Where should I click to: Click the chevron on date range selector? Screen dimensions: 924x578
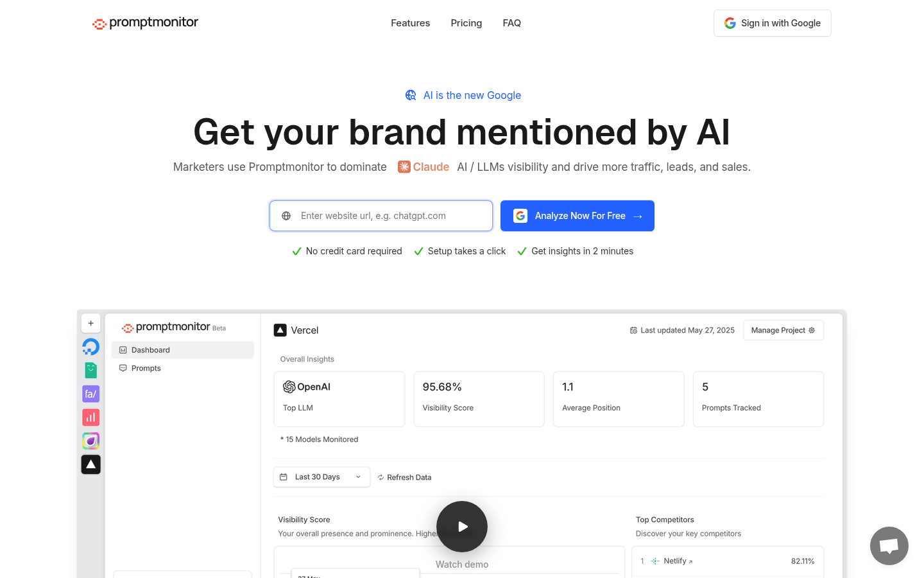pyautogui.click(x=358, y=477)
